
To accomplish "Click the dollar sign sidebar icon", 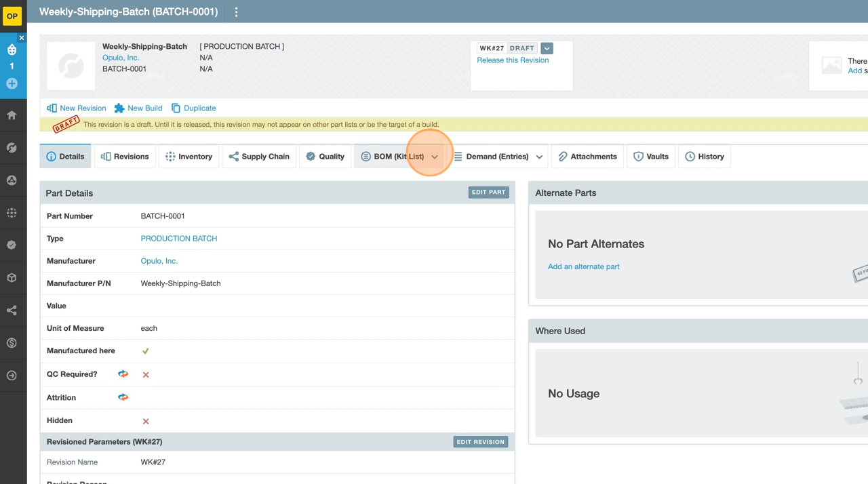I will tap(12, 343).
